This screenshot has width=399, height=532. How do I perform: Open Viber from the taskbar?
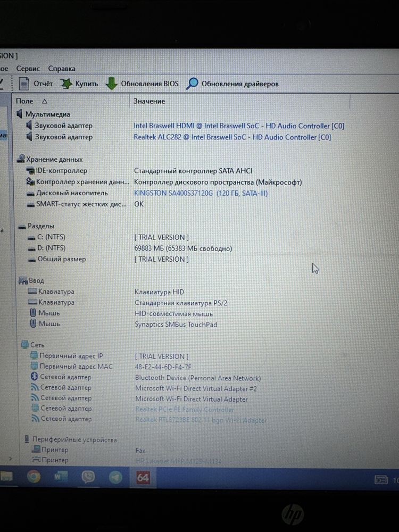click(88, 477)
